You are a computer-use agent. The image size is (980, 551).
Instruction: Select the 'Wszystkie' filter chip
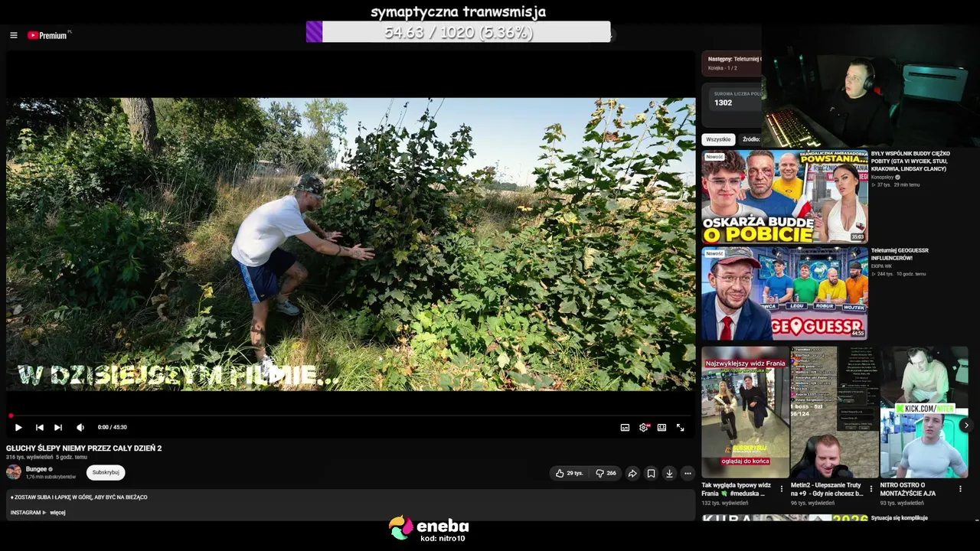click(718, 139)
